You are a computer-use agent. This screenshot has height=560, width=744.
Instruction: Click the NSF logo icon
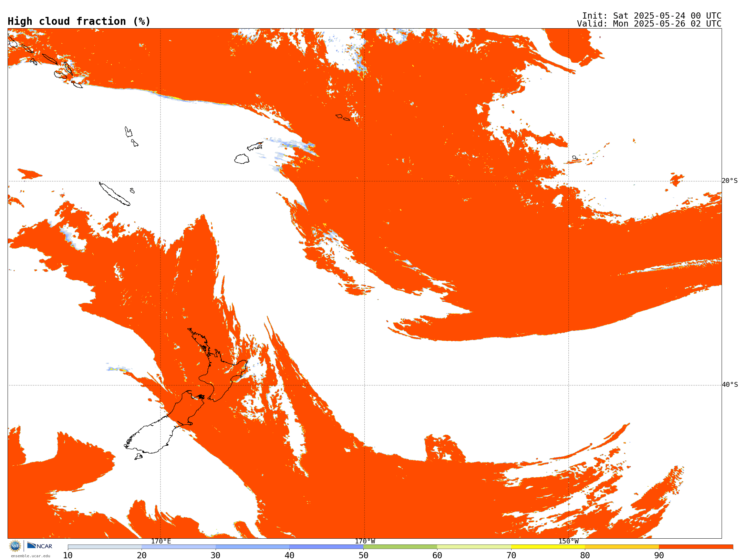(15, 546)
